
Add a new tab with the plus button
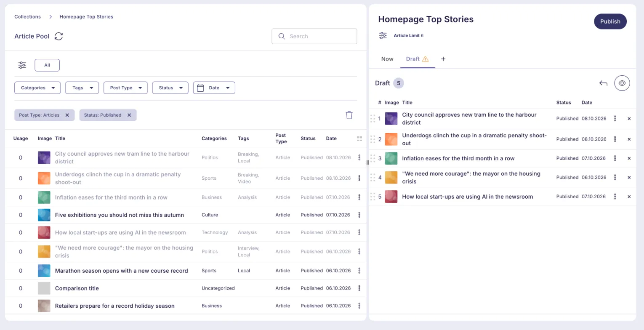(443, 59)
